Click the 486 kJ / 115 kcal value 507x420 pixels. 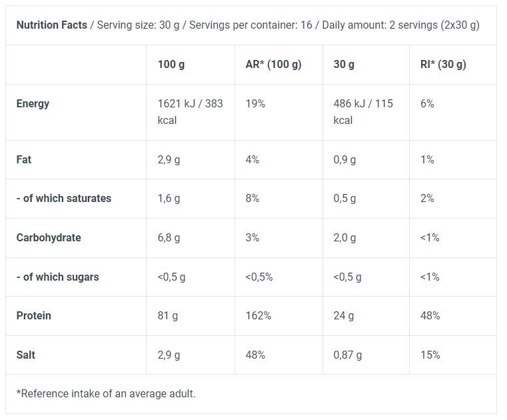pyautogui.click(x=362, y=112)
